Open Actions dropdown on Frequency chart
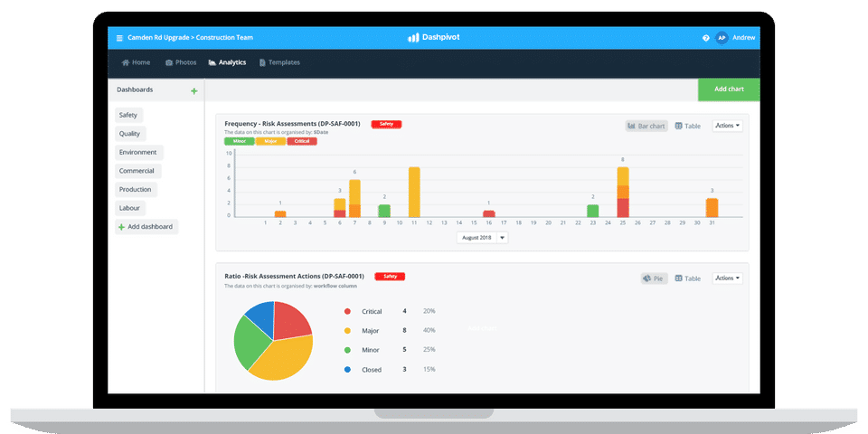Viewport: 868px width, 434px height. (x=727, y=126)
